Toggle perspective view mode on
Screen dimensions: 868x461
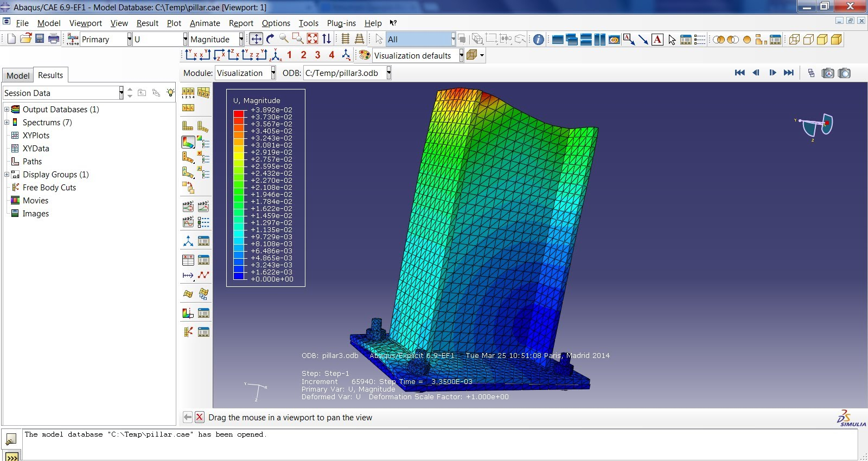[359, 39]
